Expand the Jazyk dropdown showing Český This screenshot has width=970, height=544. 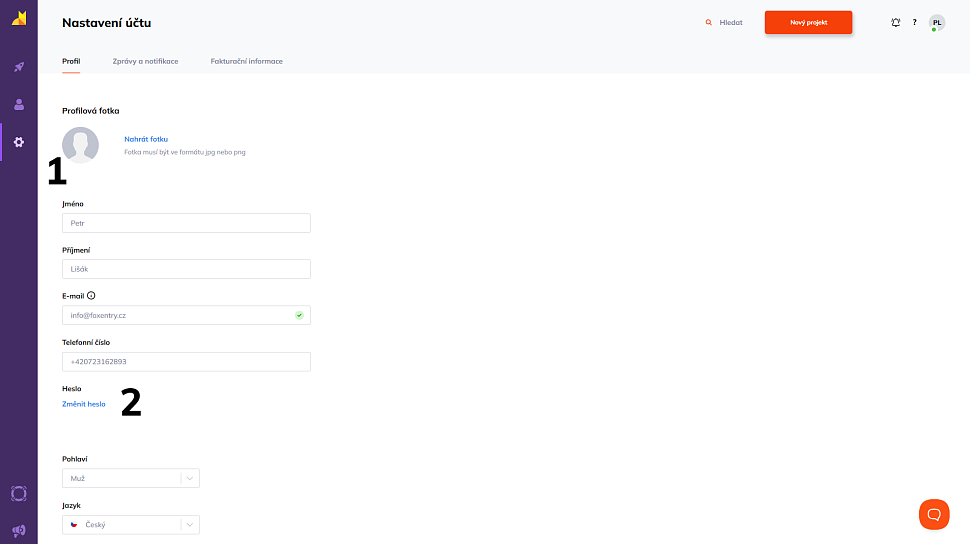pyautogui.click(x=130, y=524)
